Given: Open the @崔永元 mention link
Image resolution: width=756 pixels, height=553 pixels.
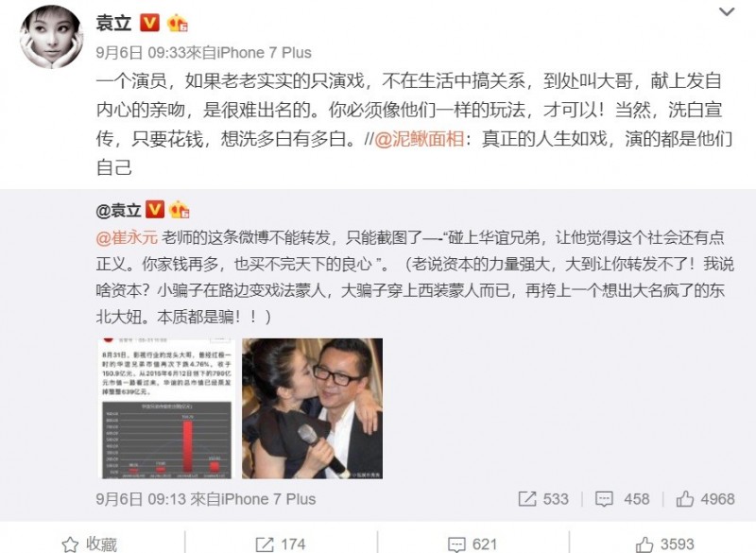Looking at the screenshot, I should pyautogui.click(x=127, y=237).
